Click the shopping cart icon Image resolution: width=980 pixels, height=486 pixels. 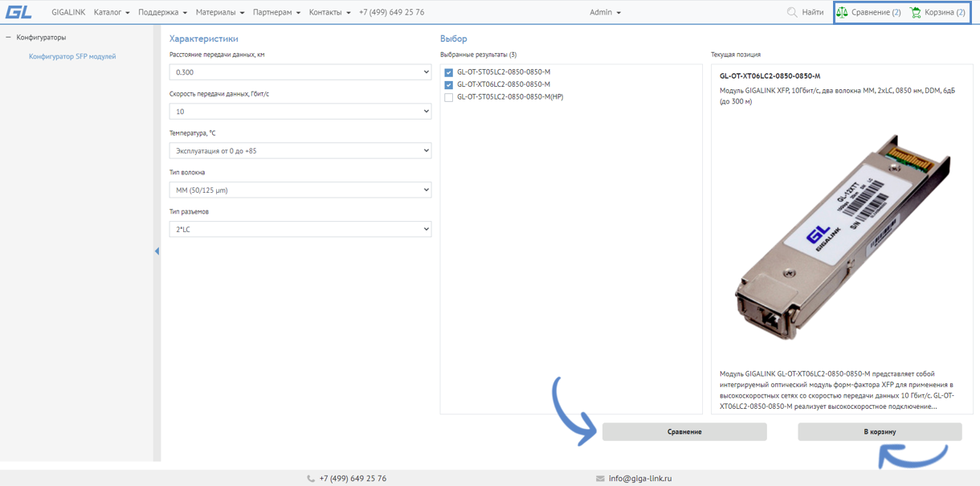(x=916, y=12)
